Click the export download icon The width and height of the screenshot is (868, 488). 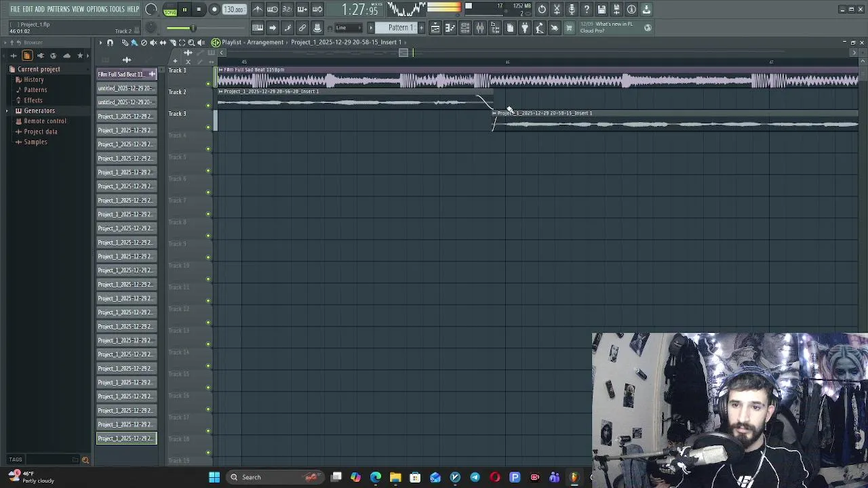pyautogui.click(x=646, y=9)
